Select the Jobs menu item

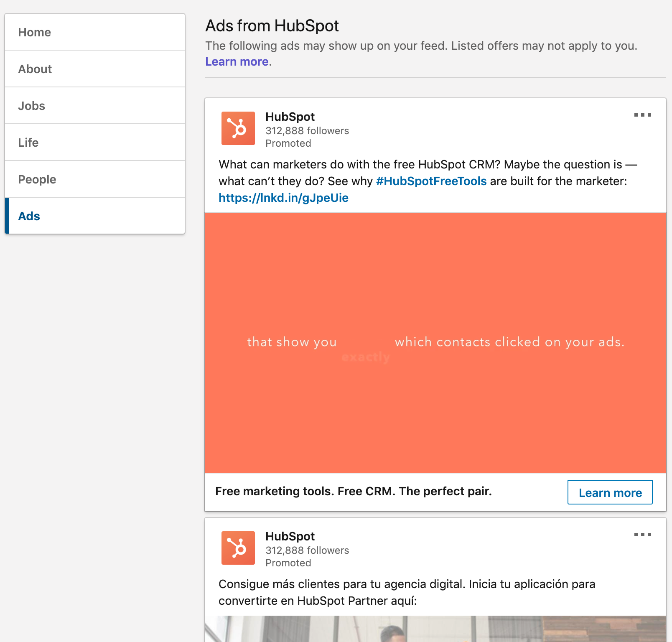coord(95,106)
